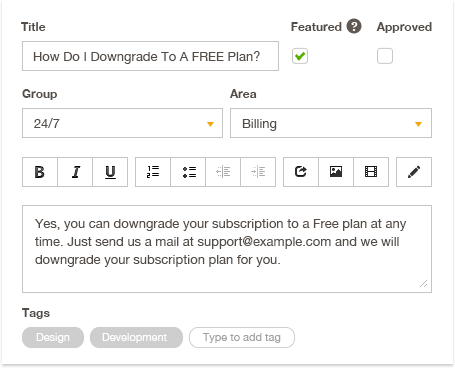Viewport: 455px width, 368px height.
Task: Insert a bulleted list
Action: pos(188,172)
